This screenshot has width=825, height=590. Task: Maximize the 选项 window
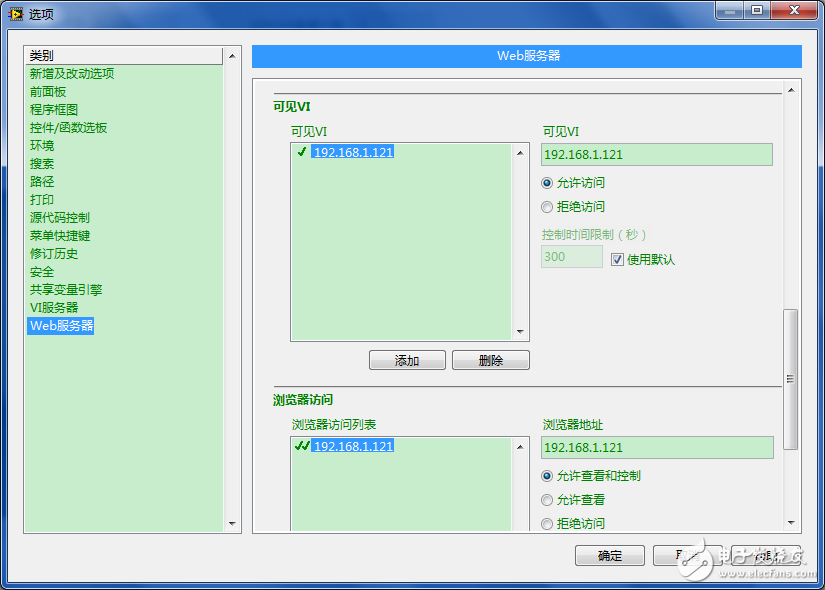pyautogui.click(x=757, y=11)
